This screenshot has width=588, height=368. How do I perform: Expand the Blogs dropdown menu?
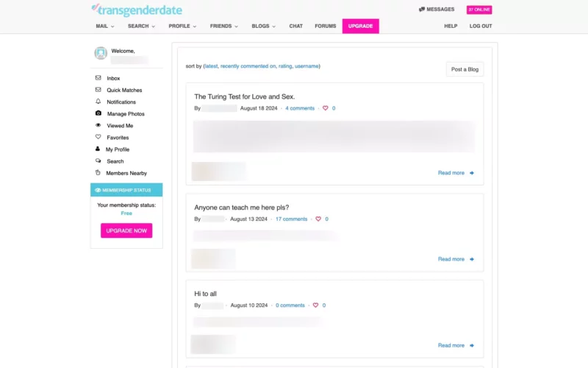[264, 26]
